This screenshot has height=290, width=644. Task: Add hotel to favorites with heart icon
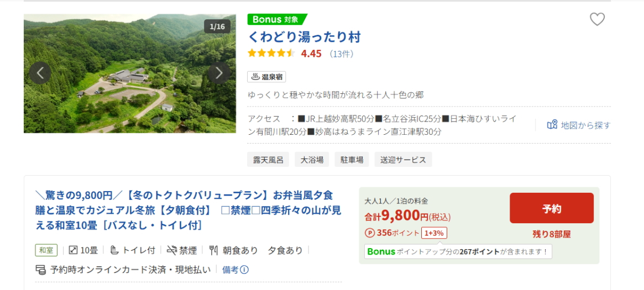(597, 19)
